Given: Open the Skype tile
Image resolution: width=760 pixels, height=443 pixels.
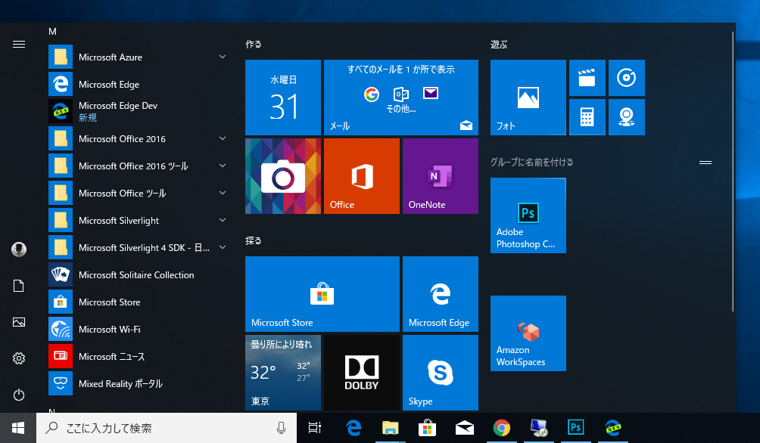Looking at the screenshot, I should [440, 372].
